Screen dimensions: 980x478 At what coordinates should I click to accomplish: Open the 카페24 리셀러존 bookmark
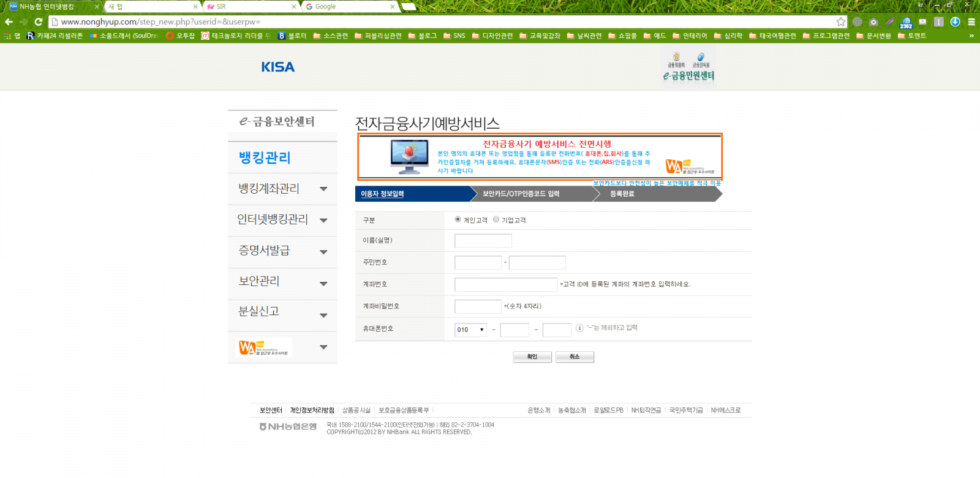(55, 36)
